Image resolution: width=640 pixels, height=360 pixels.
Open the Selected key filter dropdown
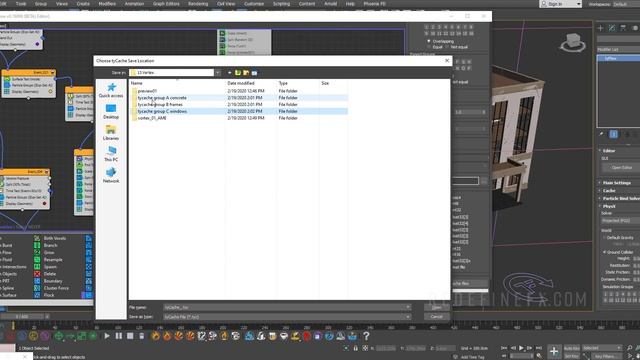point(602,348)
